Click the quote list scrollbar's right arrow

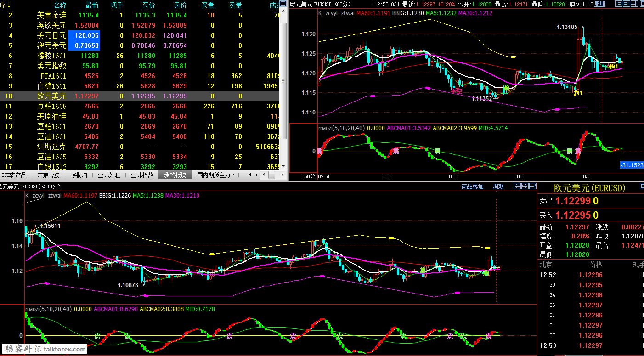[282, 175]
